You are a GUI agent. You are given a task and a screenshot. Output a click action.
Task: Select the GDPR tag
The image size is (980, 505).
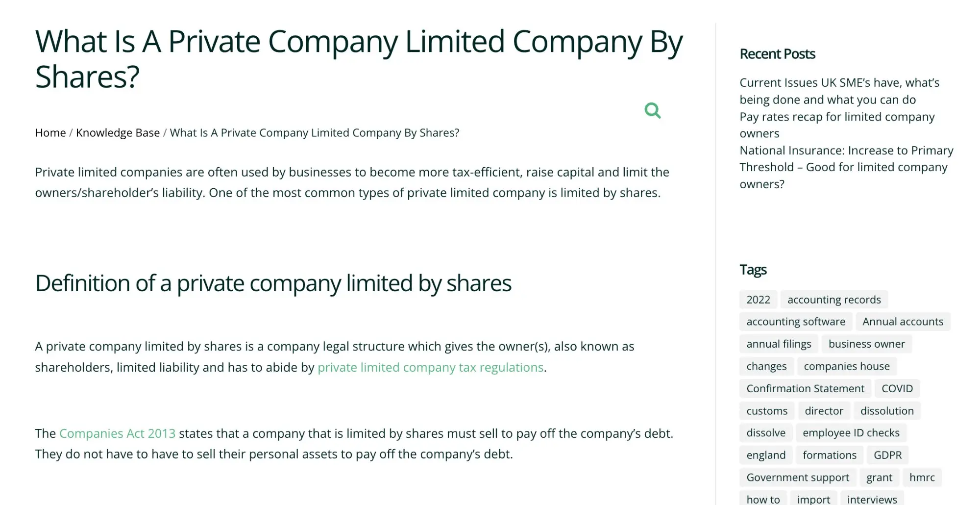pyautogui.click(x=887, y=455)
